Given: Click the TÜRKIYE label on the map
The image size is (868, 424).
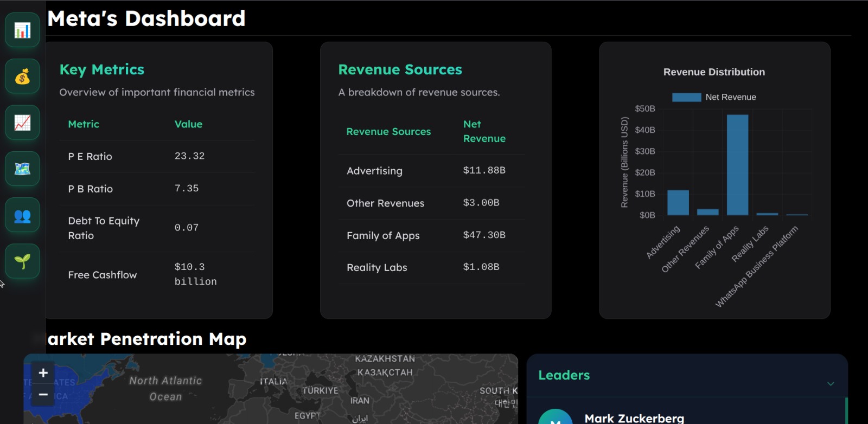Looking at the screenshot, I should pos(320,391).
